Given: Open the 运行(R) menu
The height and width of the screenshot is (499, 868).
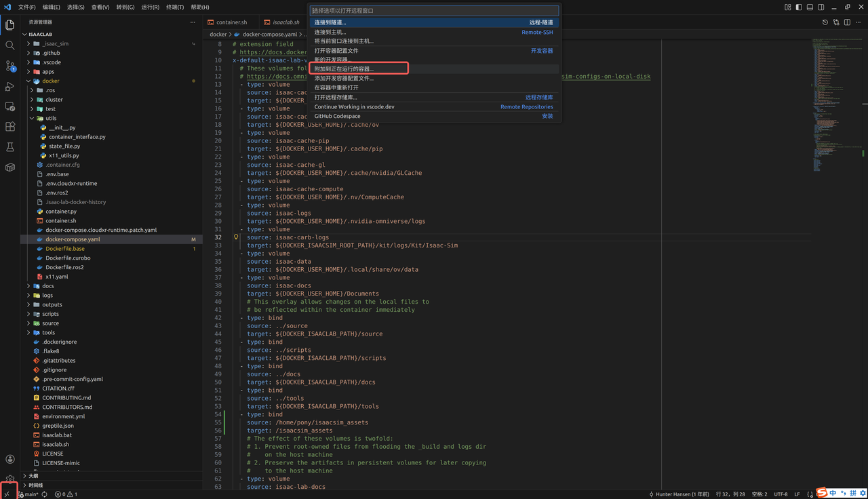Looking at the screenshot, I should (150, 7).
